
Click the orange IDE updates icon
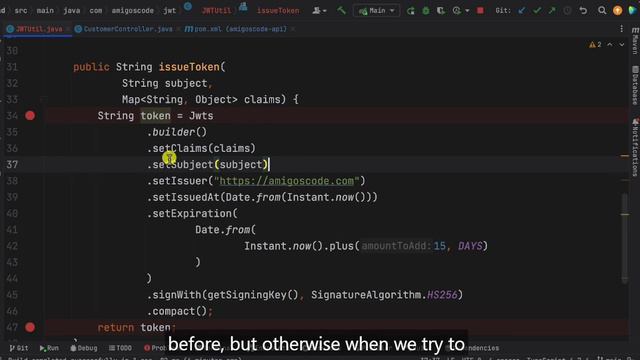click(x=618, y=11)
